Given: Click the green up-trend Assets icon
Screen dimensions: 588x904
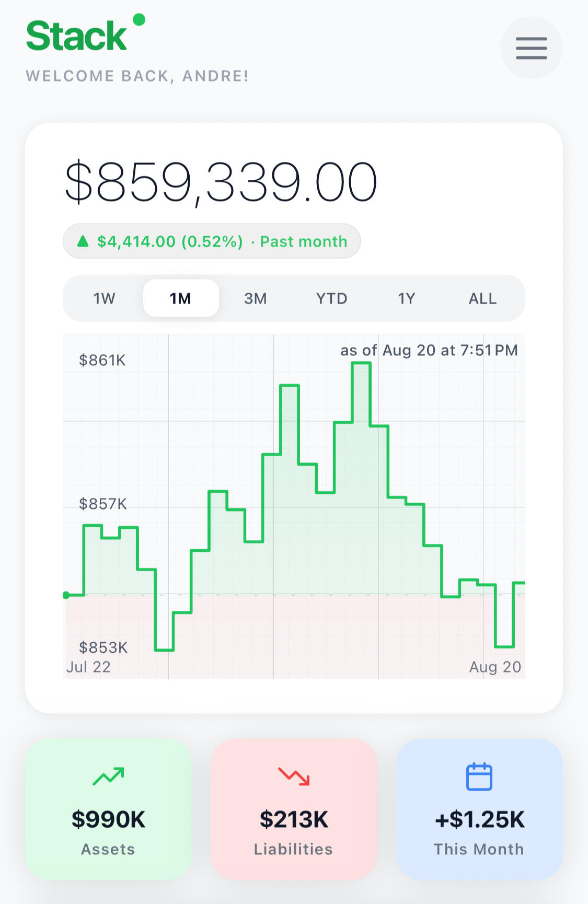Looking at the screenshot, I should coord(108,776).
